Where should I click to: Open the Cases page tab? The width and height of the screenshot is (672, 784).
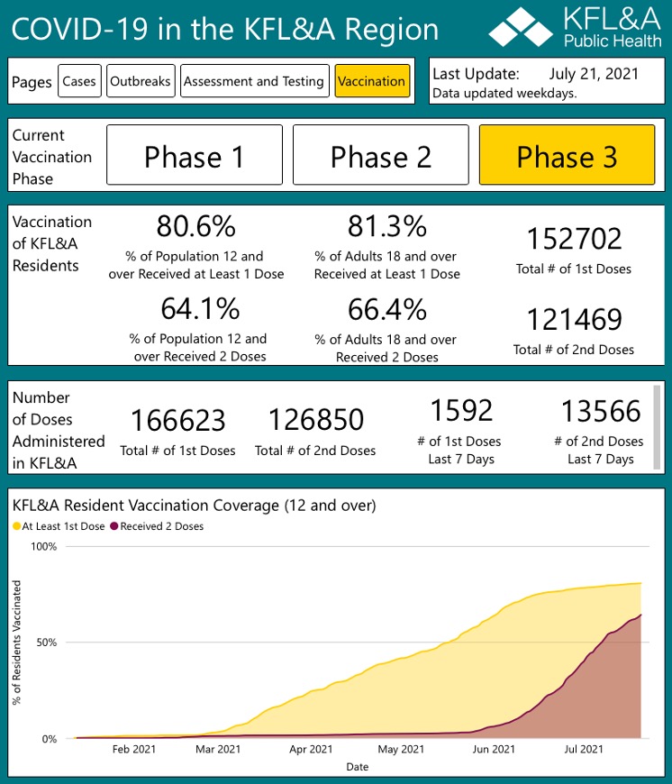(79, 80)
